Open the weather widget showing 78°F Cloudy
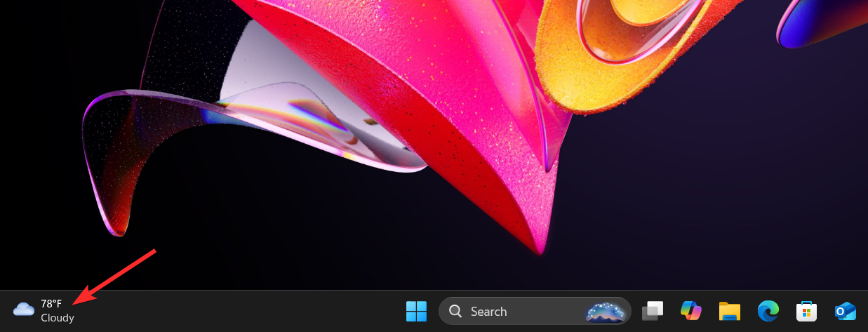The height and width of the screenshot is (332, 868). pos(44,311)
